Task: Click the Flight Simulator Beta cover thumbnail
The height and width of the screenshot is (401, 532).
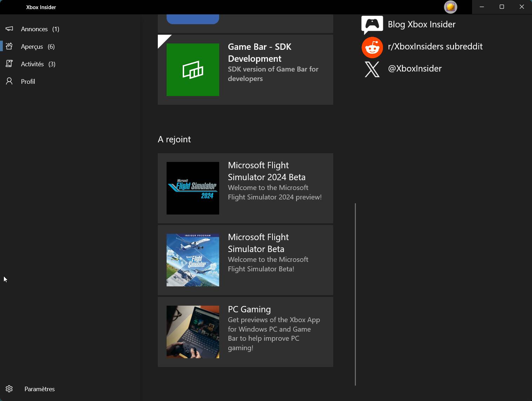Action: pyautogui.click(x=193, y=260)
